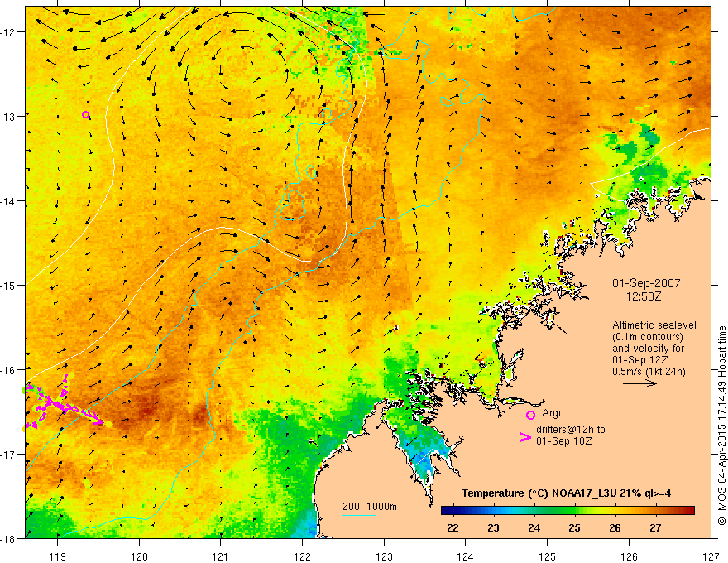Click the IMOS copyright timestamp on the right edge

(x=721, y=426)
